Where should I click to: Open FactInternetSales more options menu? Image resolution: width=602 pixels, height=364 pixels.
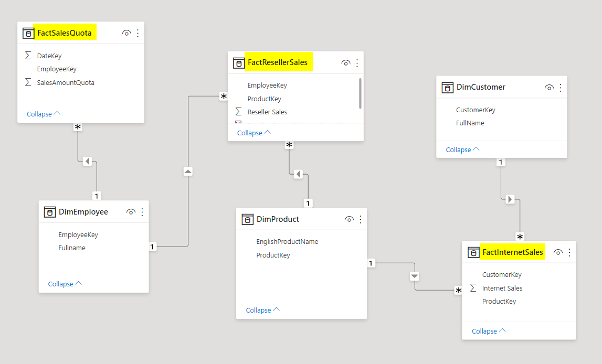point(569,252)
